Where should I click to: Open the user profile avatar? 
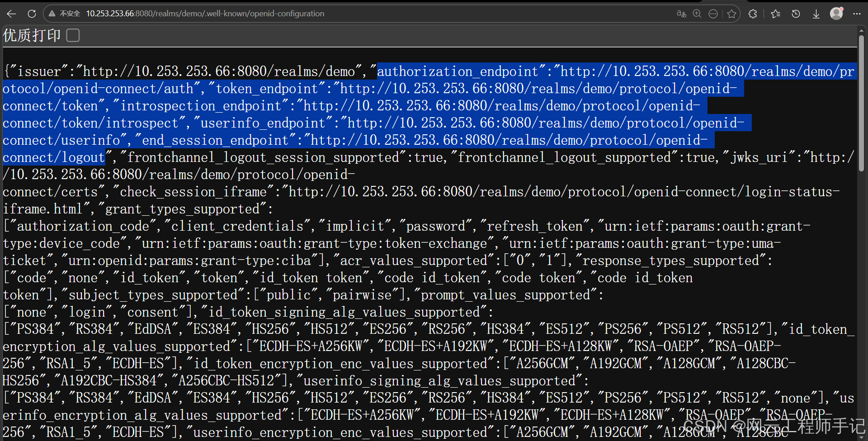click(x=836, y=14)
